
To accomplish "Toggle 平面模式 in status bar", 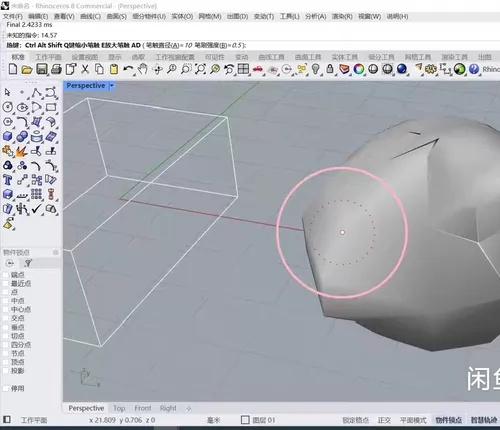I will point(413,420).
